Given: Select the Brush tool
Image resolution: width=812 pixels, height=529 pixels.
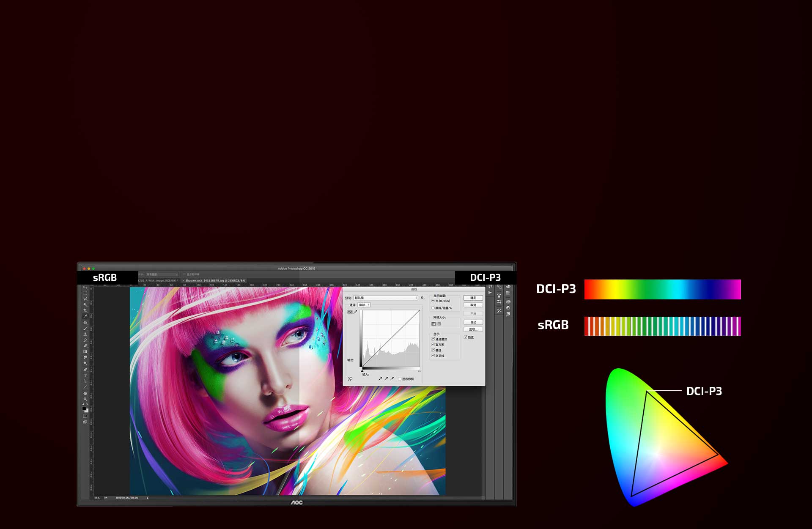Looking at the screenshot, I should pos(85,328).
